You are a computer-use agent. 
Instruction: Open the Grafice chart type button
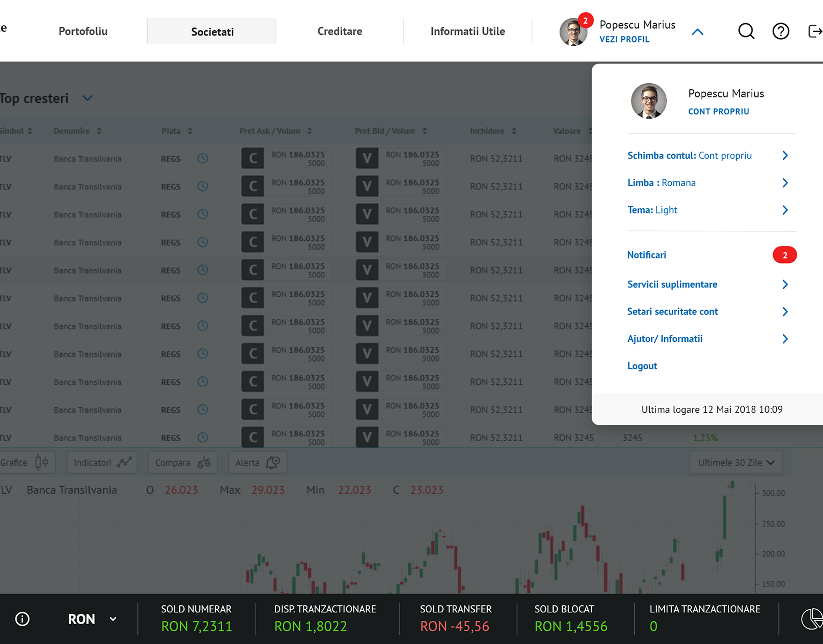[27, 462]
